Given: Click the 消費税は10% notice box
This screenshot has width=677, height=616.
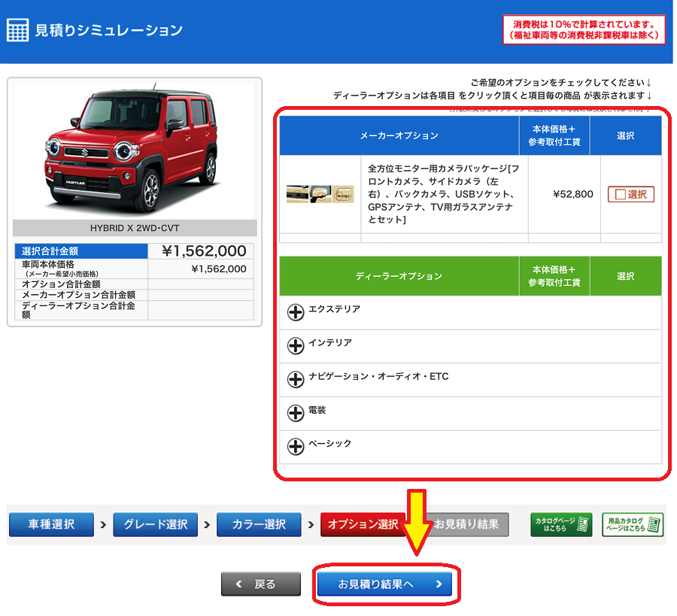Looking at the screenshot, I should [x=584, y=30].
